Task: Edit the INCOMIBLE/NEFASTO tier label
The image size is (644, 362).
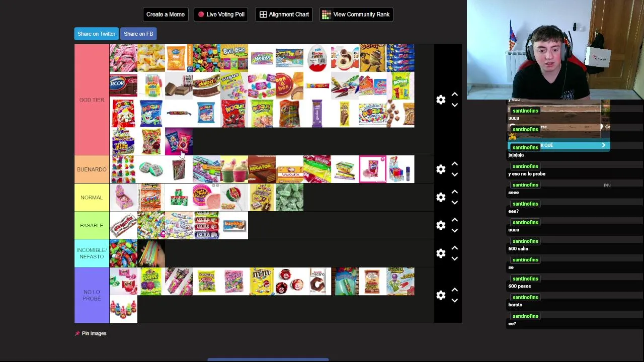Action: [x=92, y=253]
